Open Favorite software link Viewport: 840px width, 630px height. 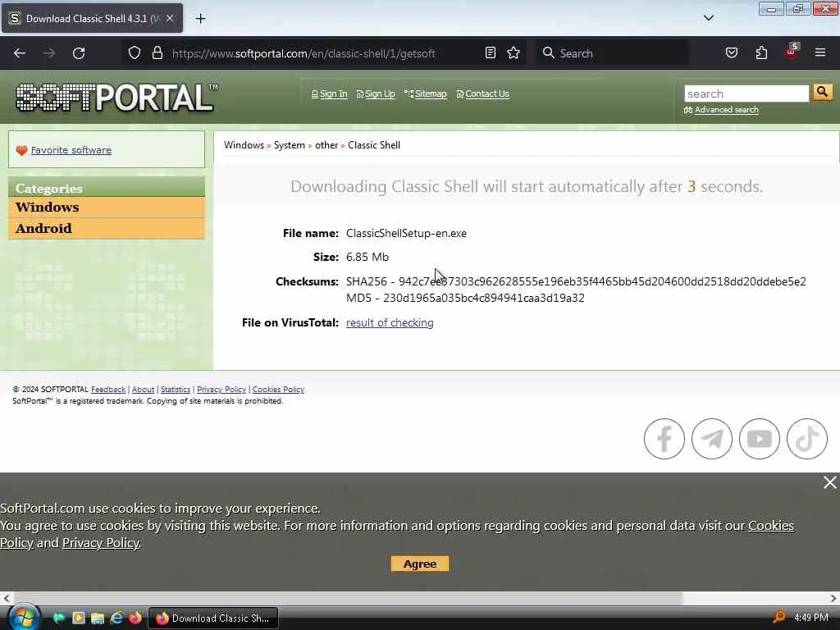tap(71, 150)
